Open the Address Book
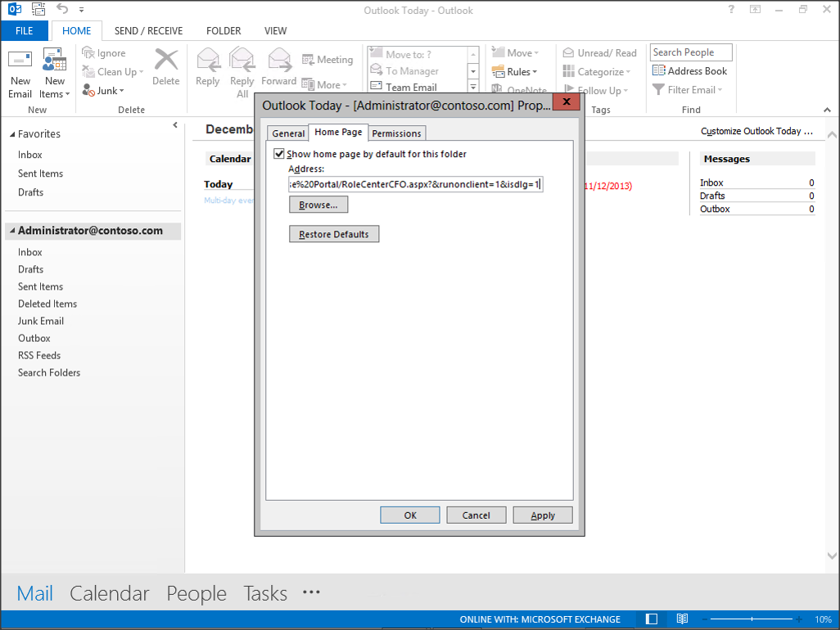Viewport: 840px width, 630px height. coord(689,71)
